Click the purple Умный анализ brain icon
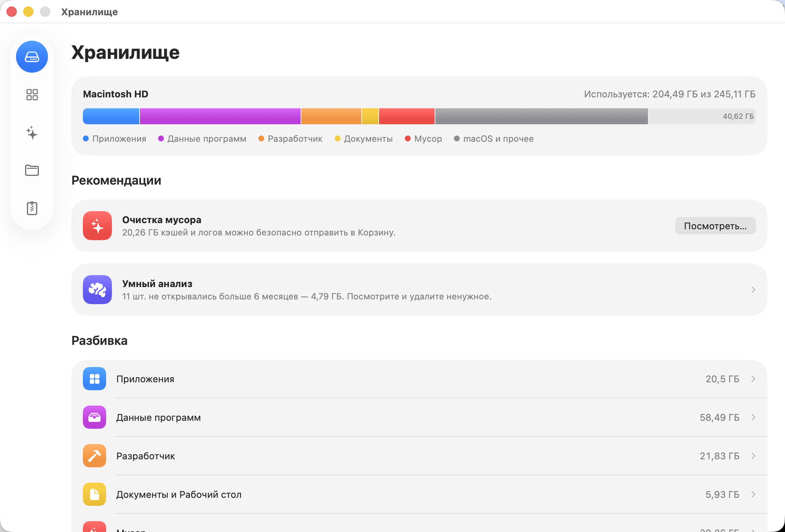The width and height of the screenshot is (785, 532). coord(97,290)
